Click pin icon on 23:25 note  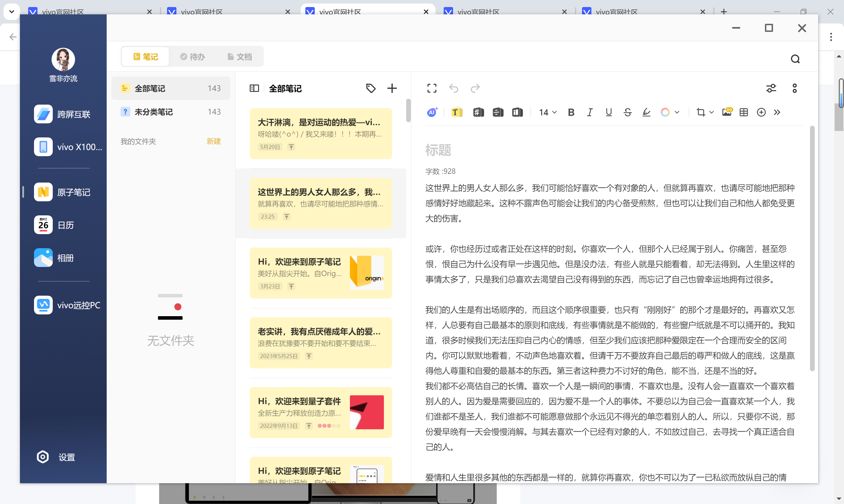pos(287,217)
